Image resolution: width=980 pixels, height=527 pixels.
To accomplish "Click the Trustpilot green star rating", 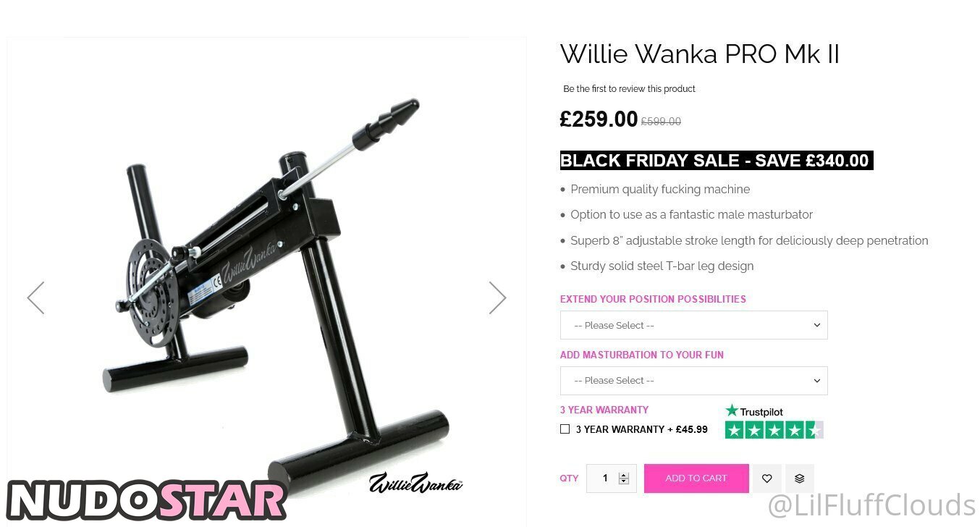I will pyautogui.click(x=774, y=430).
